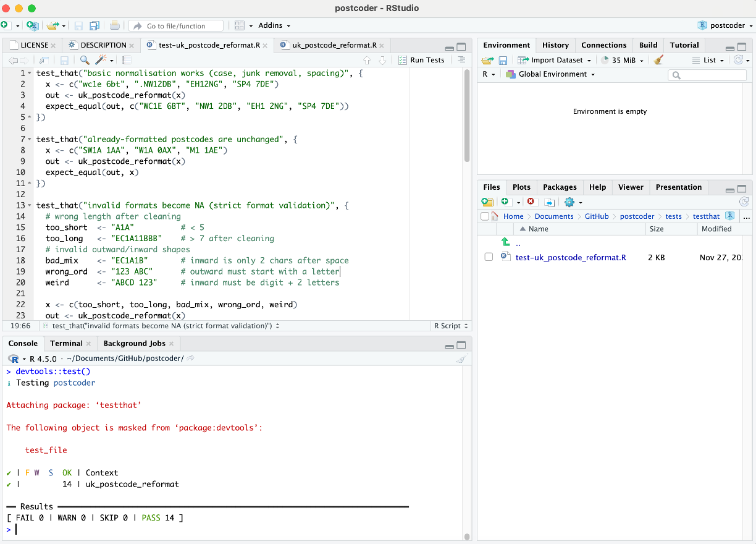
Task: Click the New File icon in main toolbar
Action: pos(6,25)
